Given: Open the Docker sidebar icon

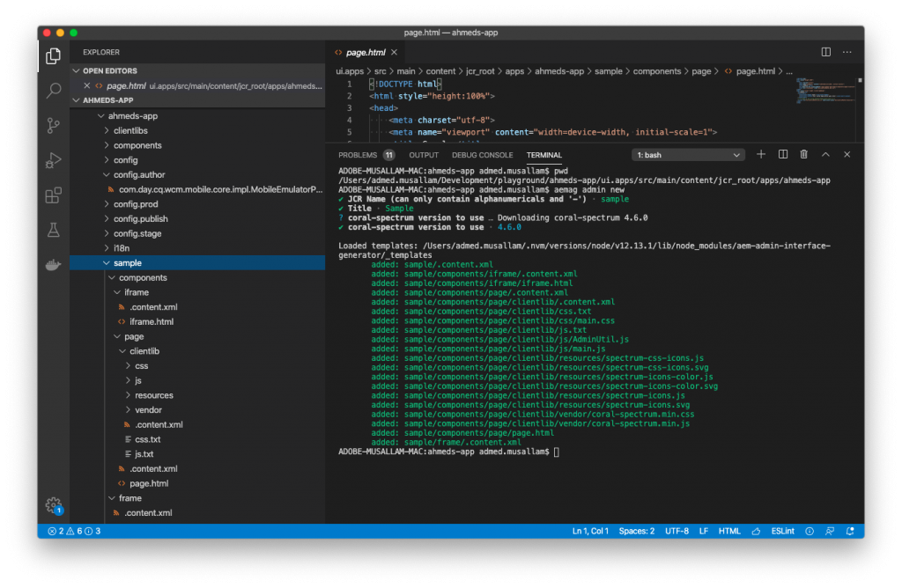Looking at the screenshot, I should (53, 264).
